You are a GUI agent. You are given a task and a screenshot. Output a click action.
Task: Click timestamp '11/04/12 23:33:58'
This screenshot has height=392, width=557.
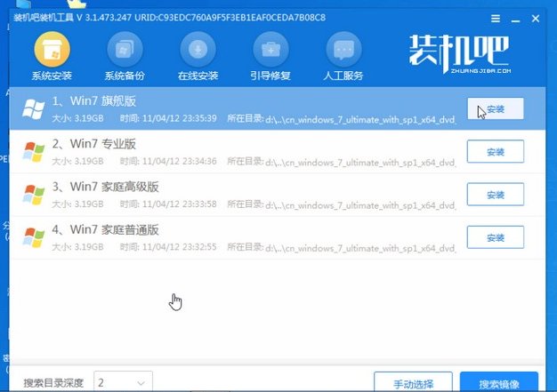[x=180, y=204]
